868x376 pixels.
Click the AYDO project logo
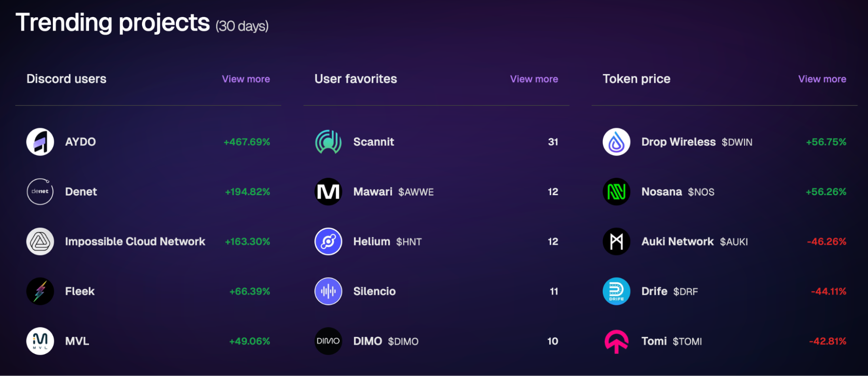(x=40, y=142)
